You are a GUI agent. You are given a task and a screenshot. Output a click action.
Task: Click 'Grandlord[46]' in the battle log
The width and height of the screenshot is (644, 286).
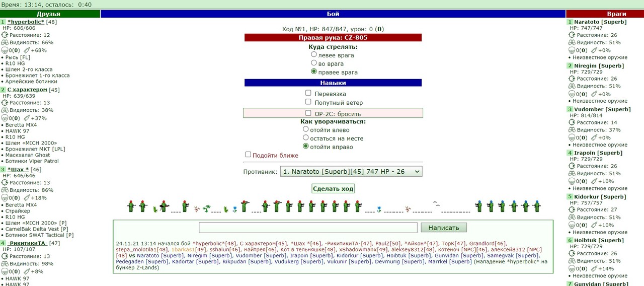tap(488, 243)
